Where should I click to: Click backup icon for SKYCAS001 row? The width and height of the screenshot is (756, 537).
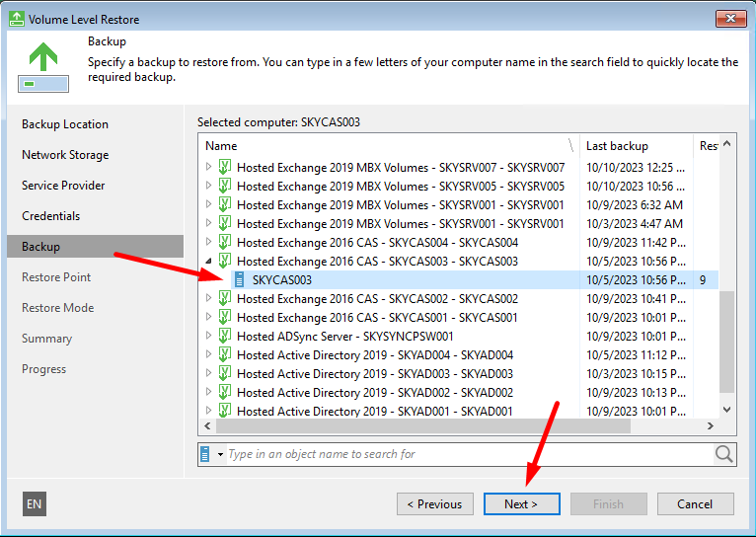[225, 318]
